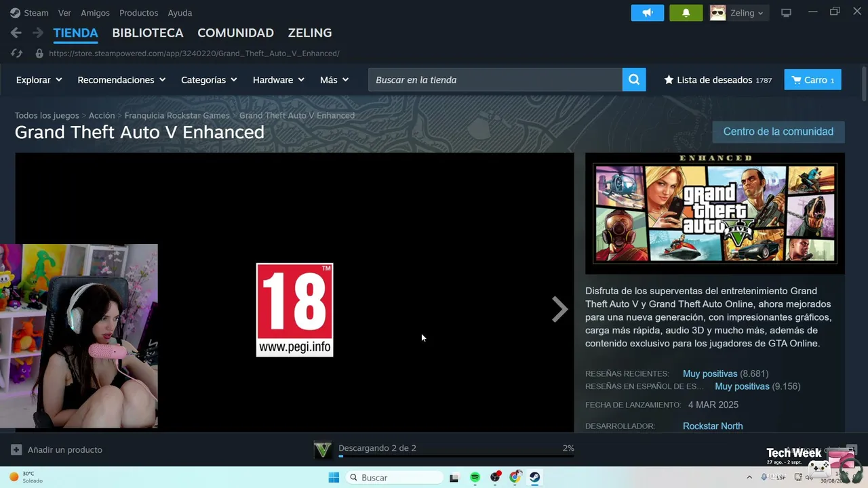Click the Windows taskbar Buscar search box
868x488 pixels.
point(395,477)
